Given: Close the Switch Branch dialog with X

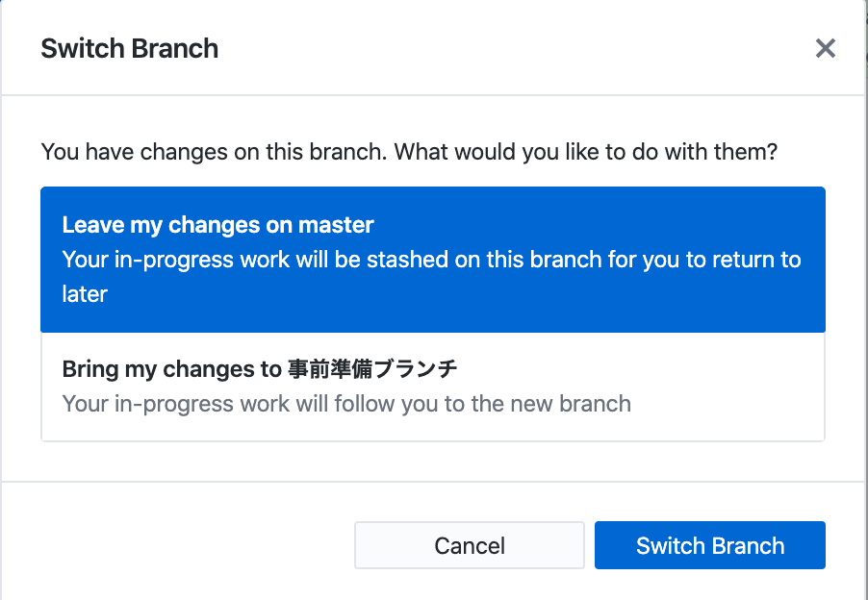Looking at the screenshot, I should click(825, 48).
